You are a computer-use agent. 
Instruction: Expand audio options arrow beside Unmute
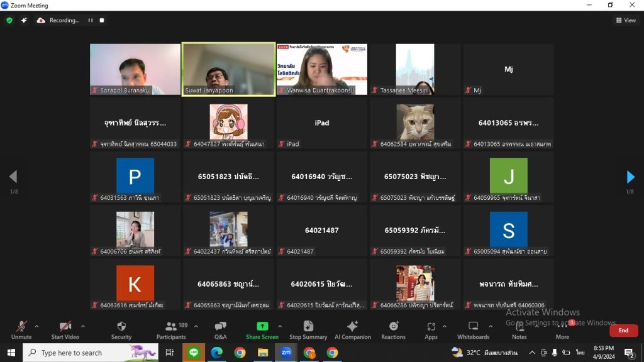pos(36,326)
